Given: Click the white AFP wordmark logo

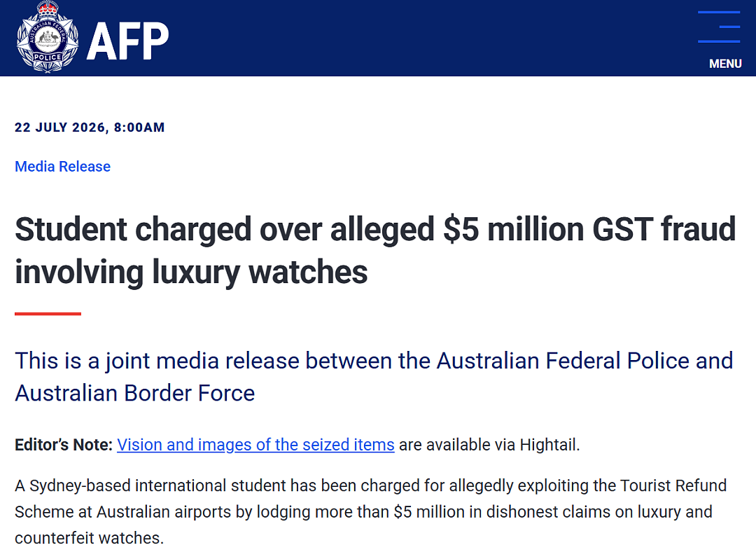Looking at the screenshot, I should pyautogui.click(x=128, y=41).
